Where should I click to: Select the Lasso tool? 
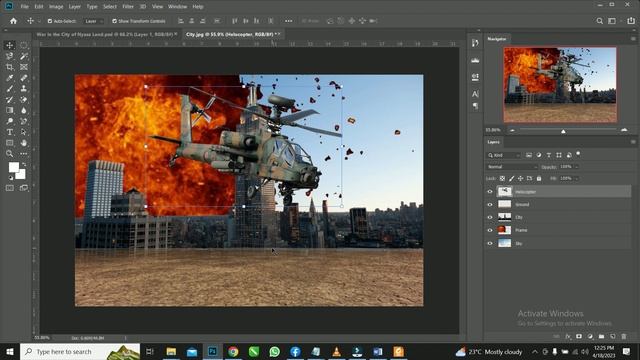[10, 56]
